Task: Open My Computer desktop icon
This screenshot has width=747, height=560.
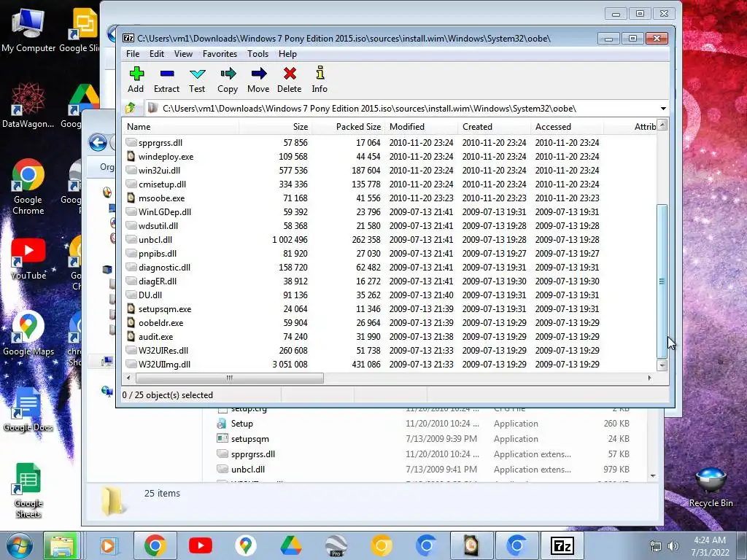Action: pyautogui.click(x=28, y=29)
